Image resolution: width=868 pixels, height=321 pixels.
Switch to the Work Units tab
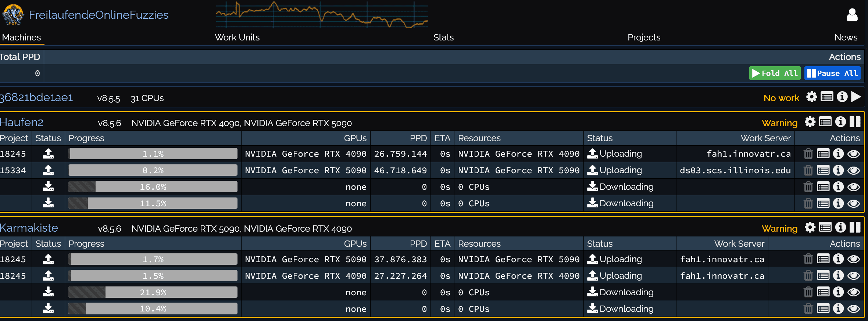(x=237, y=38)
